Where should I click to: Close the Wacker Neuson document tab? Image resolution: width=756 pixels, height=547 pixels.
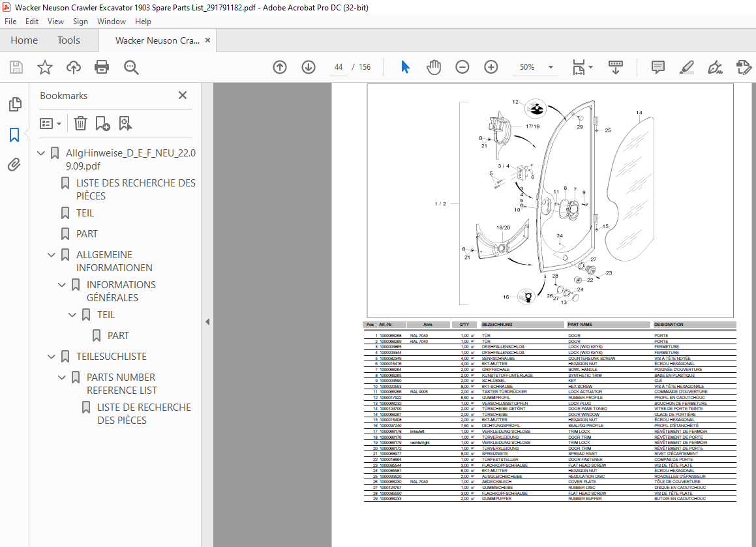208,40
